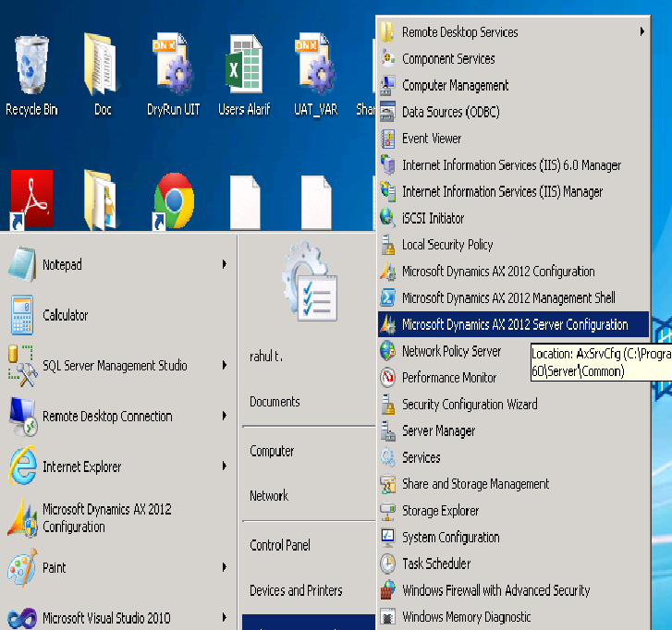Image resolution: width=672 pixels, height=630 pixels.
Task: Click the Dynamics AX 2012 Configuration pinned icon
Action: (x=22, y=517)
